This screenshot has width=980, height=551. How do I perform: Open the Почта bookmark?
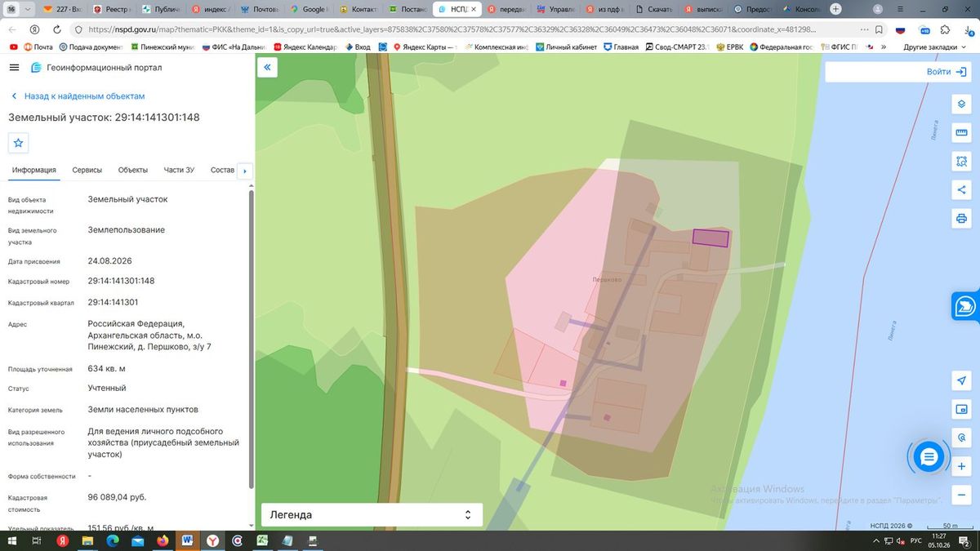[x=37, y=47]
